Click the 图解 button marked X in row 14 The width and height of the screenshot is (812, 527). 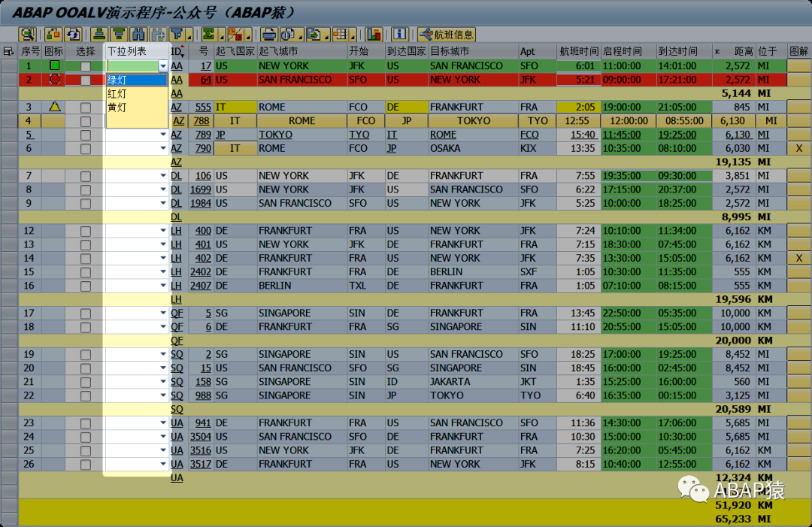[799, 258]
